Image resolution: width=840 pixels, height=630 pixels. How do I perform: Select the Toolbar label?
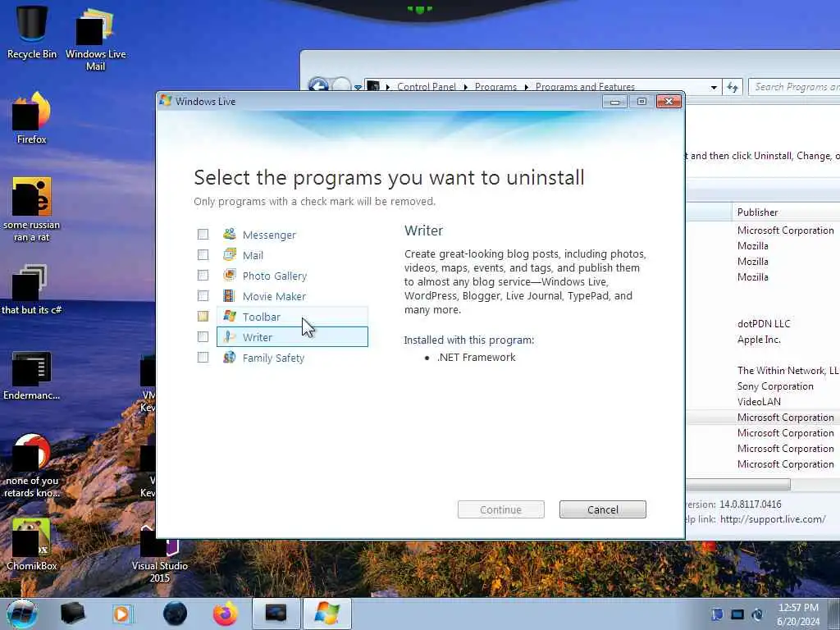pyautogui.click(x=262, y=317)
